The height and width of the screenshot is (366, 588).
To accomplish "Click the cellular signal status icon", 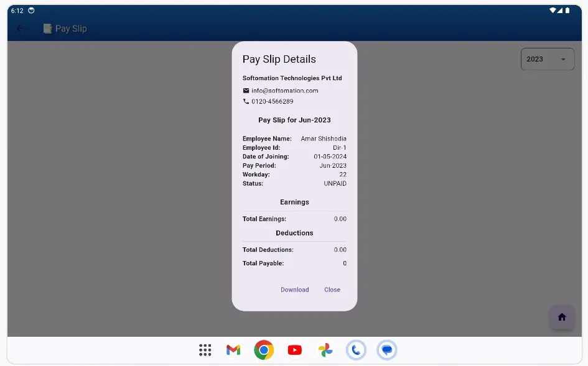I will pos(560,11).
